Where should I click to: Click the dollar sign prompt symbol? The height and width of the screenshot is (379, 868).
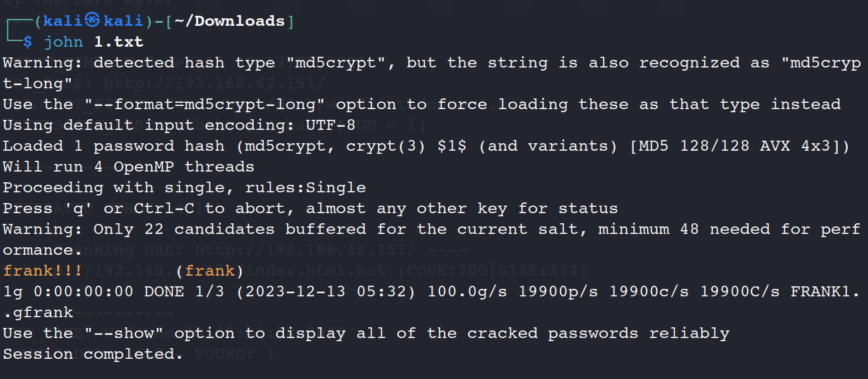(x=27, y=42)
